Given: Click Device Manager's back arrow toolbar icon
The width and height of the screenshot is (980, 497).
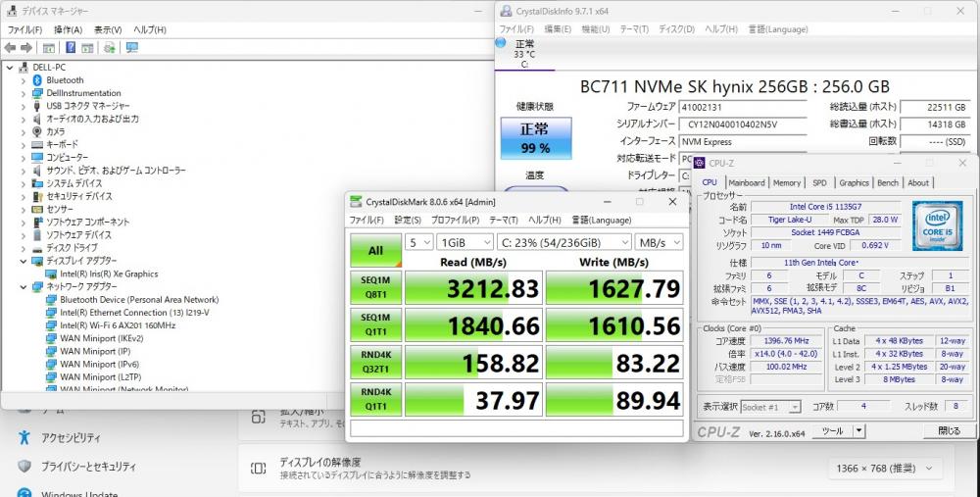Looking at the screenshot, I should 10,47.
